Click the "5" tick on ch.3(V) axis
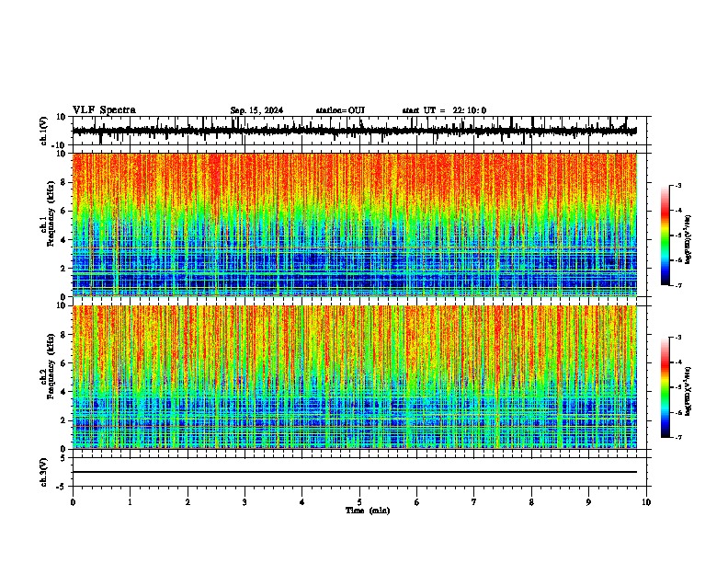The width and height of the screenshot is (728, 563). [64, 457]
